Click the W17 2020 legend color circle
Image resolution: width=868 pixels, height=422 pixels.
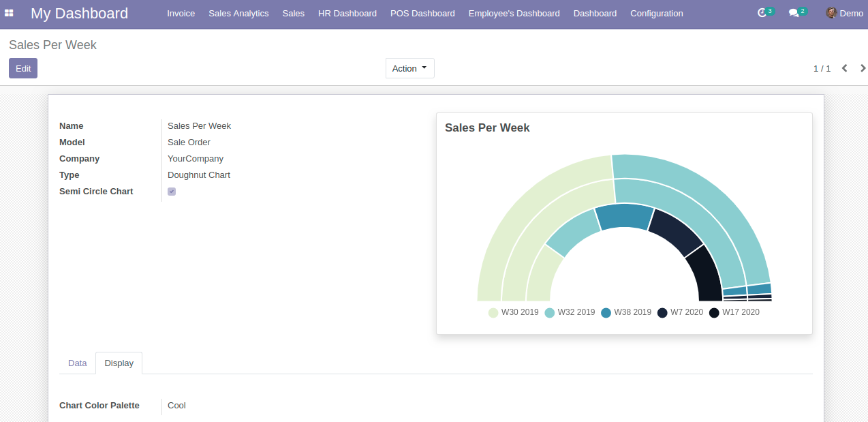pos(714,313)
